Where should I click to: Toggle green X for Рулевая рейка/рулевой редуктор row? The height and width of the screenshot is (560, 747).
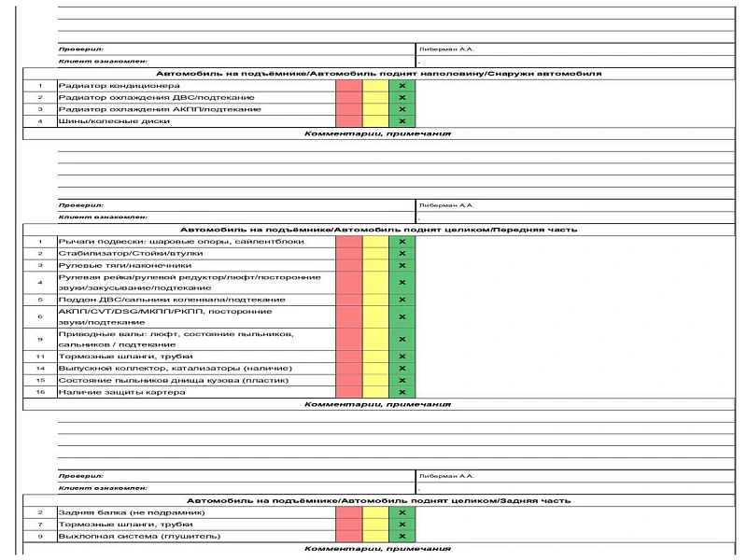[402, 282]
